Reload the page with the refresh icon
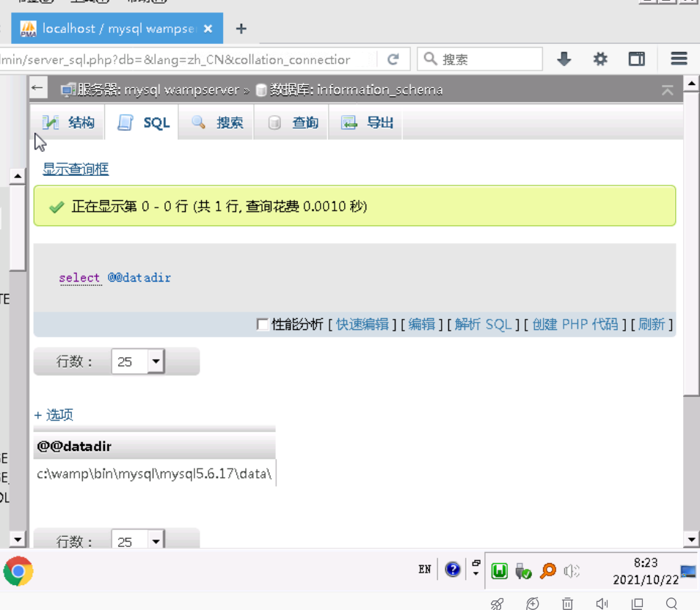This screenshot has width=700, height=610. pos(393,59)
